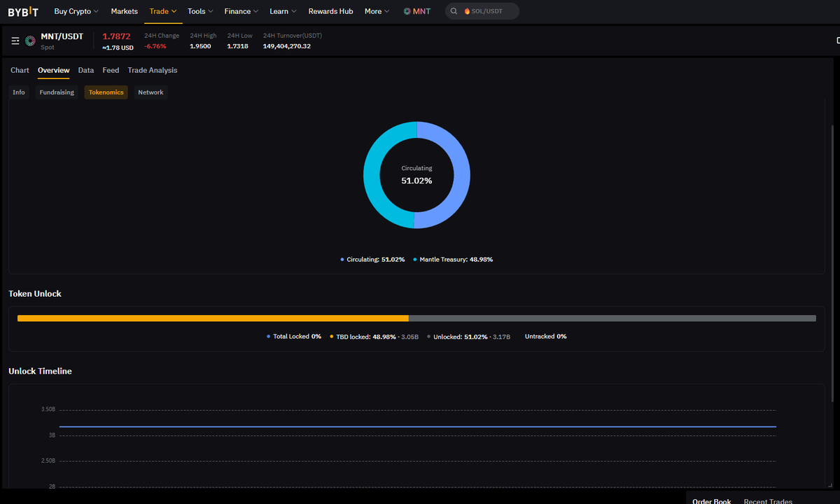Click the -6.76% 24H change value
Screen dimensions: 840x504
pos(155,46)
